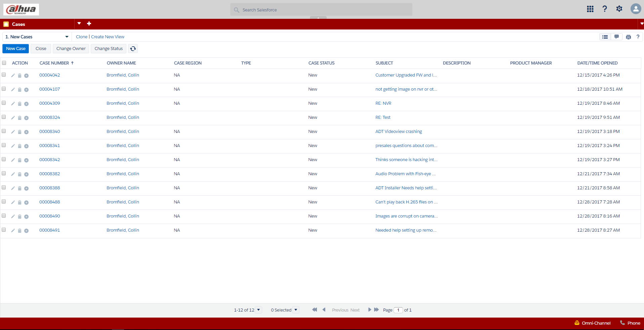Check the box for case 00008382
The image size is (644, 330).
click(x=4, y=173)
